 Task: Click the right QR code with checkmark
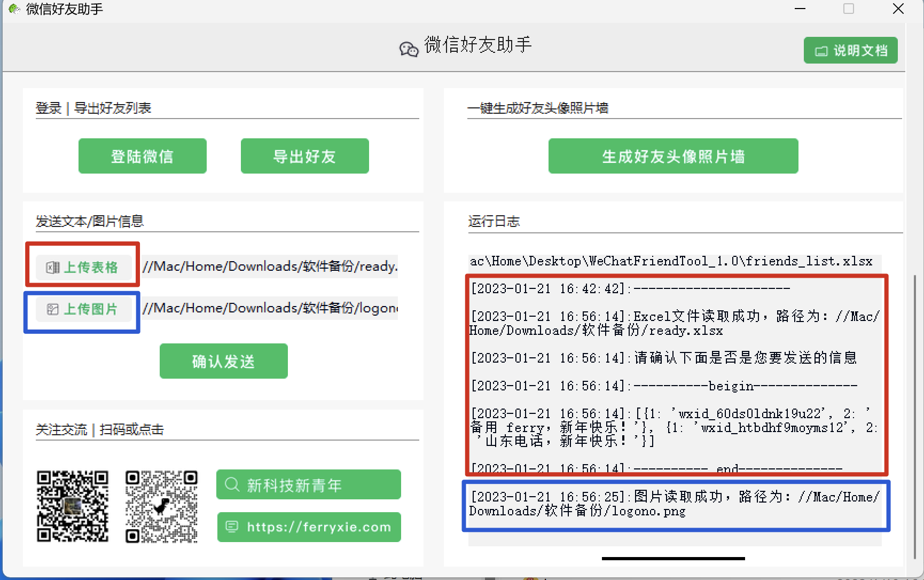(161, 506)
